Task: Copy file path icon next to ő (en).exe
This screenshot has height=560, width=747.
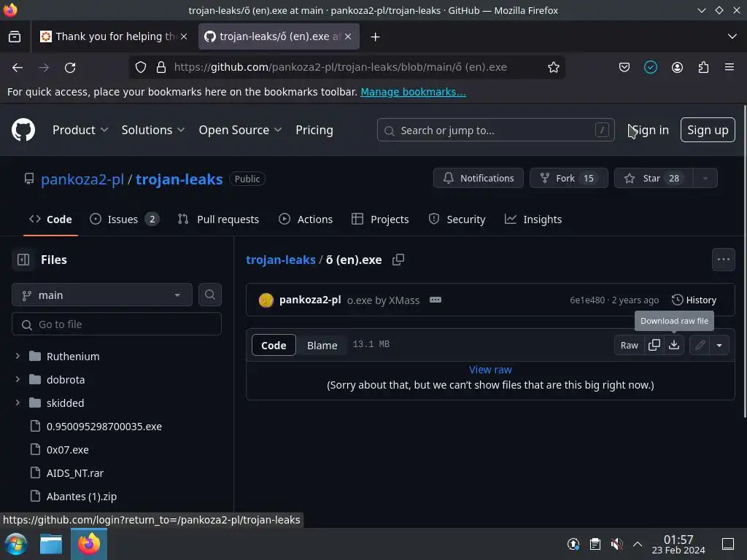Action: pyautogui.click(x=398, y=260)
